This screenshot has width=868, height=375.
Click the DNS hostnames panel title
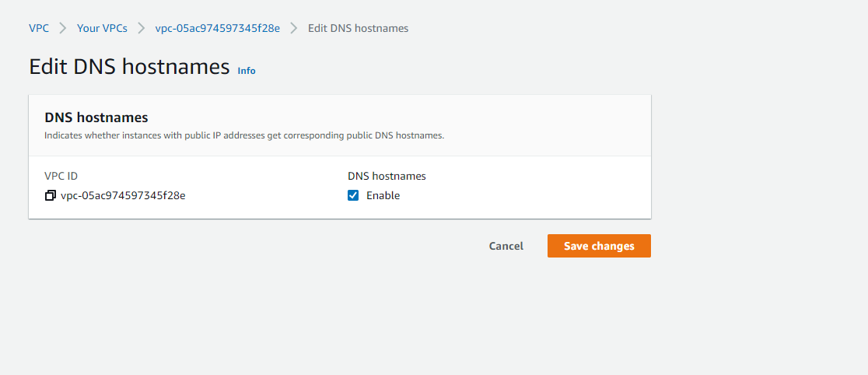point(96,117)
